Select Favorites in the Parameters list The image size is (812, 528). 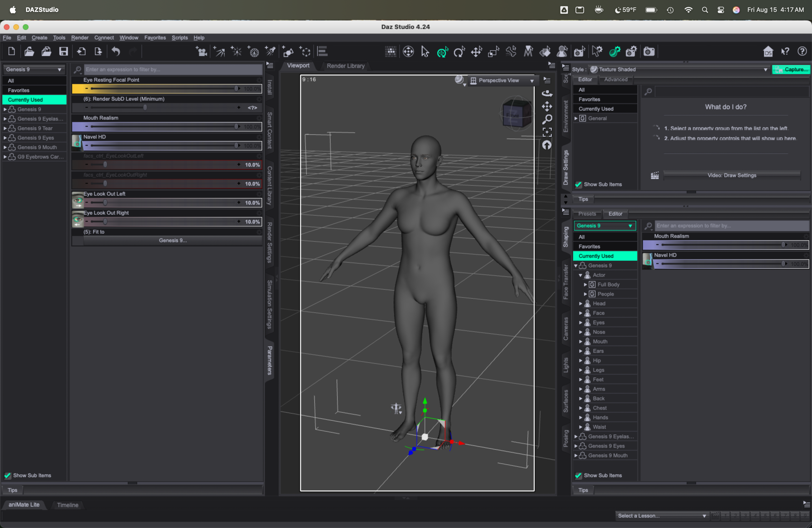[34, 90]
